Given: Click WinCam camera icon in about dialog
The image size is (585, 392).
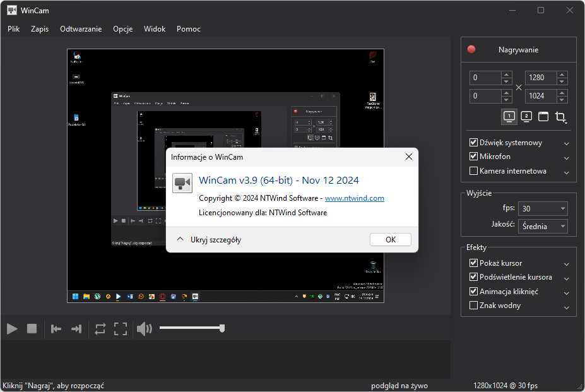Looking at the screenshot, I should [182, 183].
